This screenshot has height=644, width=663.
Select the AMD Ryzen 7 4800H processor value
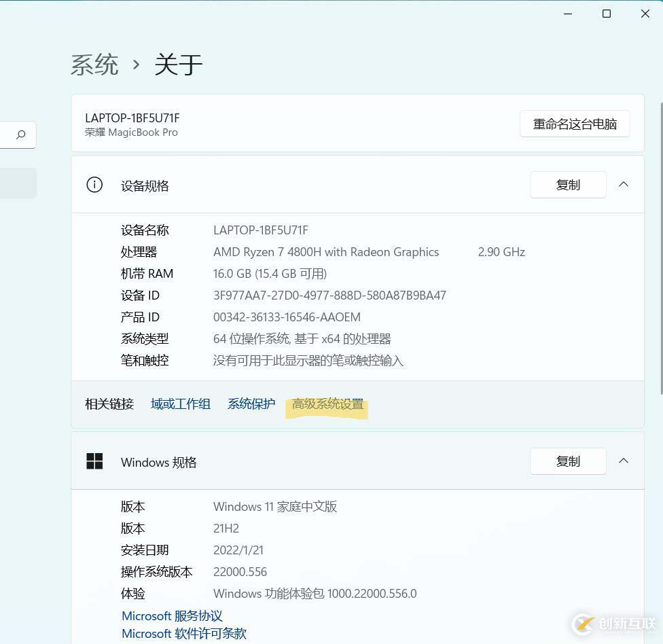pyautogui.click(x=326, y=252)
